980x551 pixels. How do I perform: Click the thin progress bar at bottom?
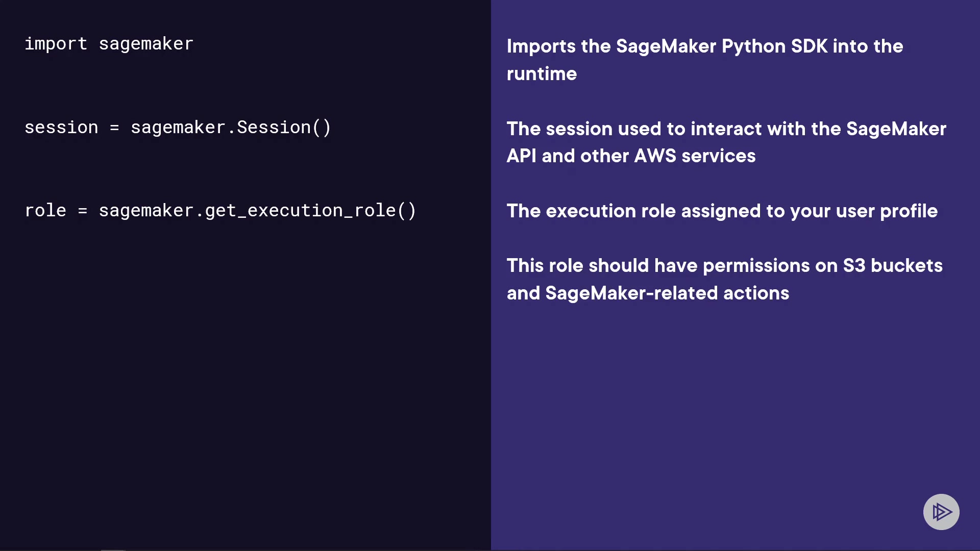pyautogui.click(x=113, y=549)
